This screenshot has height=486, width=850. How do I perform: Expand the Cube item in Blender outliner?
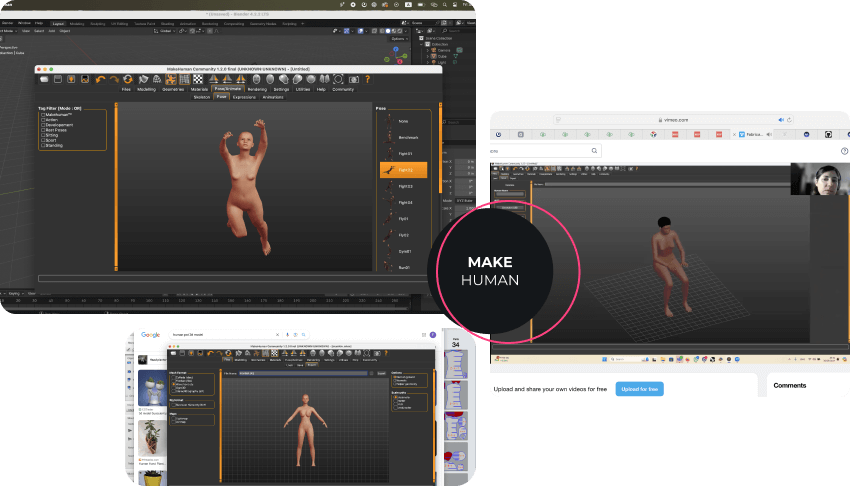click(428, 56)
